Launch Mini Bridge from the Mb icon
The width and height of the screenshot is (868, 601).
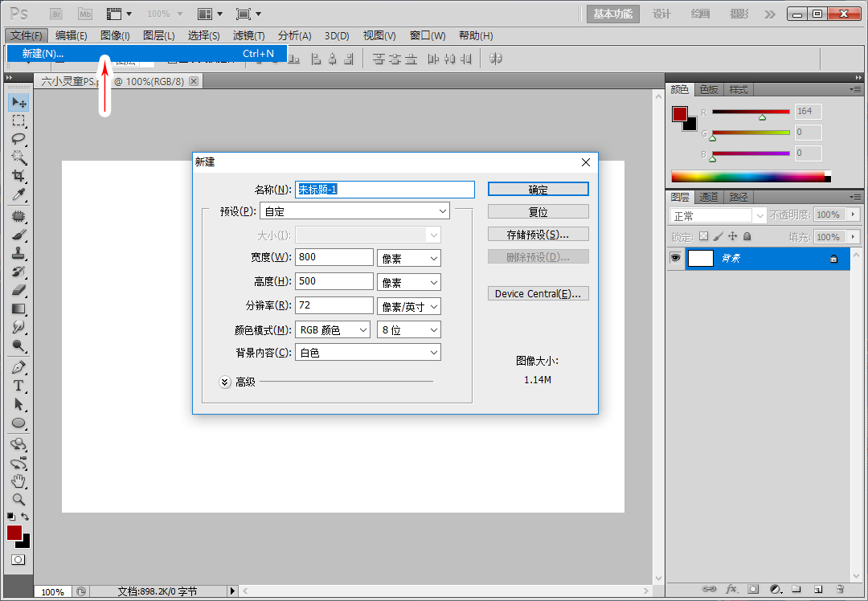[x=84, y=14]
